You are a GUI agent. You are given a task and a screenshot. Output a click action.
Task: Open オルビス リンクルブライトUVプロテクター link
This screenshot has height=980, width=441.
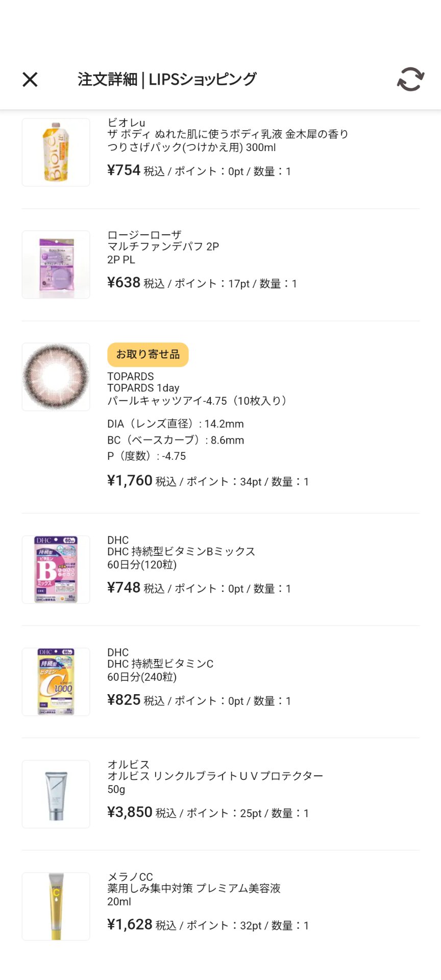pos(215,776)
